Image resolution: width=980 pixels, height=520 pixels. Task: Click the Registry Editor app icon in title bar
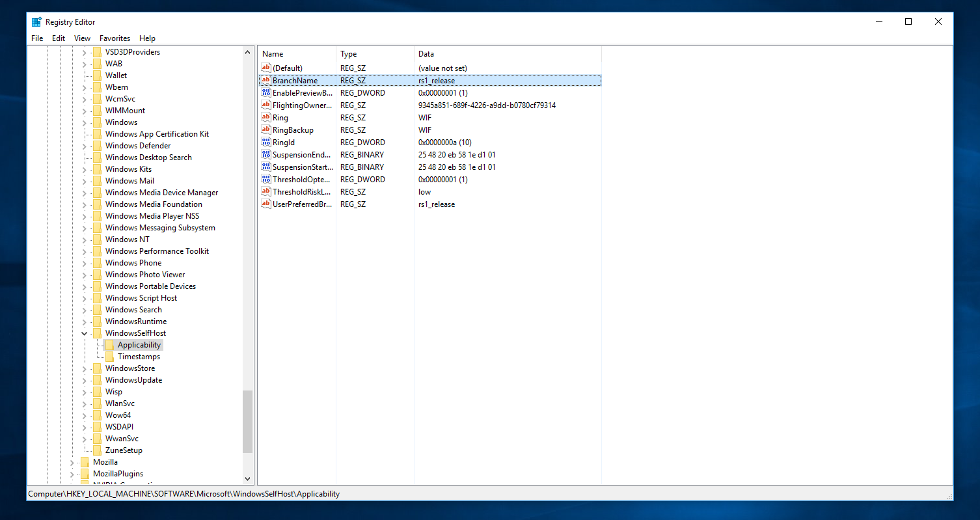[37, 21]
